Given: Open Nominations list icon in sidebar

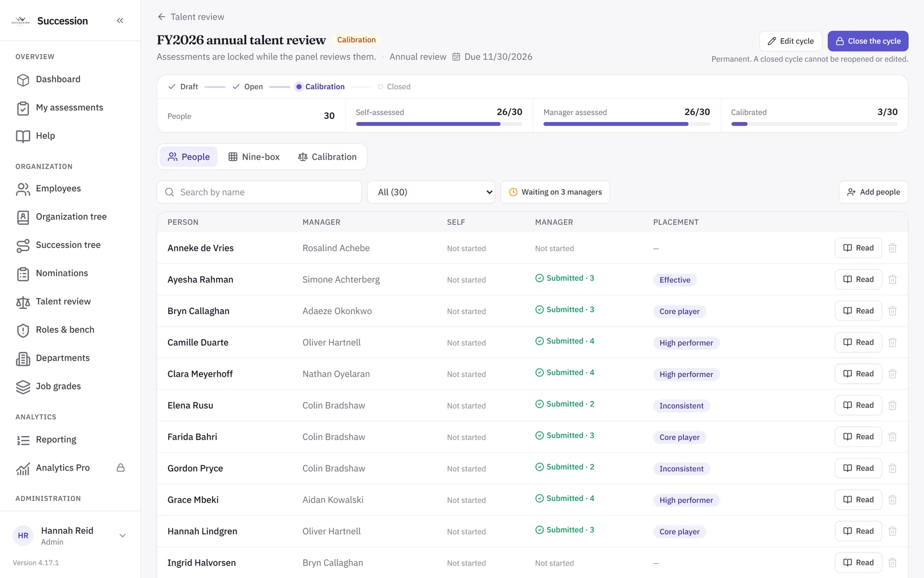Looking at the screenshot, I should [x=23, y=273].
